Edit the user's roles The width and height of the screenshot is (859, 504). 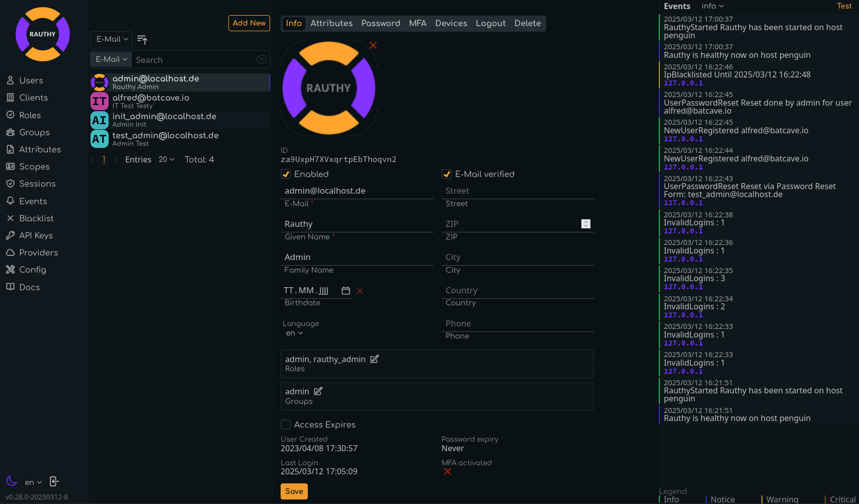[375, 359]
